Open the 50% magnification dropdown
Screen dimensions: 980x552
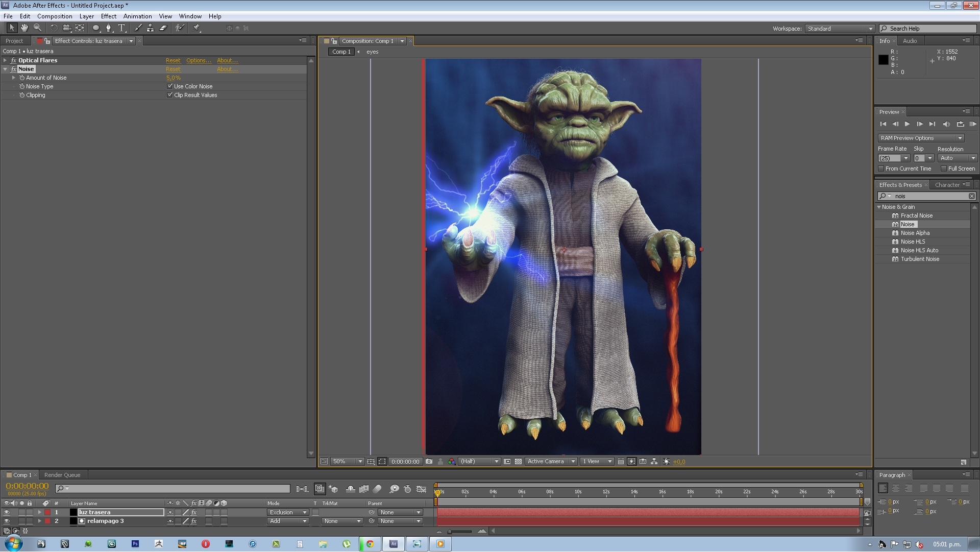(347, 462)
